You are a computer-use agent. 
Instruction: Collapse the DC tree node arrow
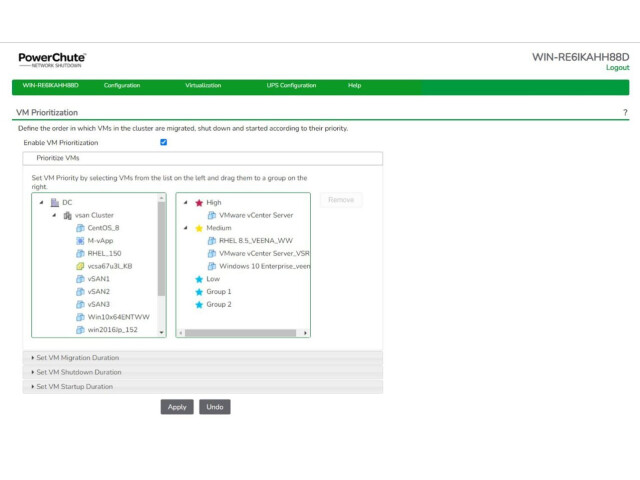[42, 202]
